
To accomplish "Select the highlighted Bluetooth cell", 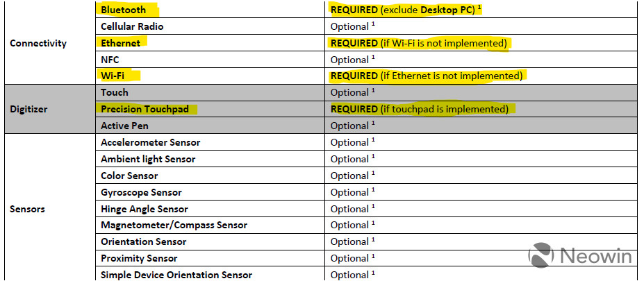I will pos(124,10).
